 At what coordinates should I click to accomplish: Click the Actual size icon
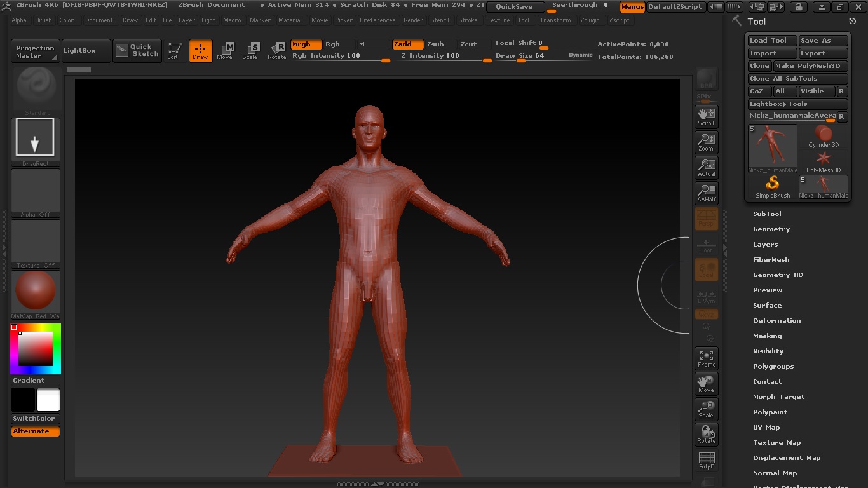point(706,168)
